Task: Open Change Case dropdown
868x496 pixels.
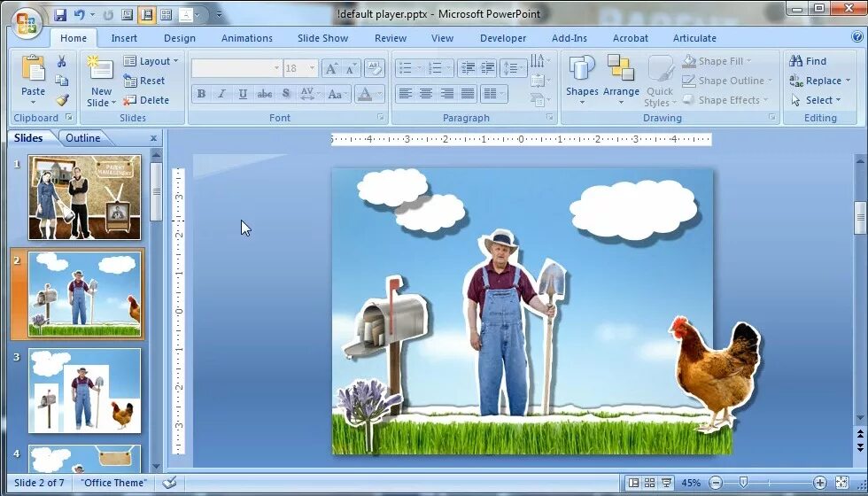Action: point(338,94)
